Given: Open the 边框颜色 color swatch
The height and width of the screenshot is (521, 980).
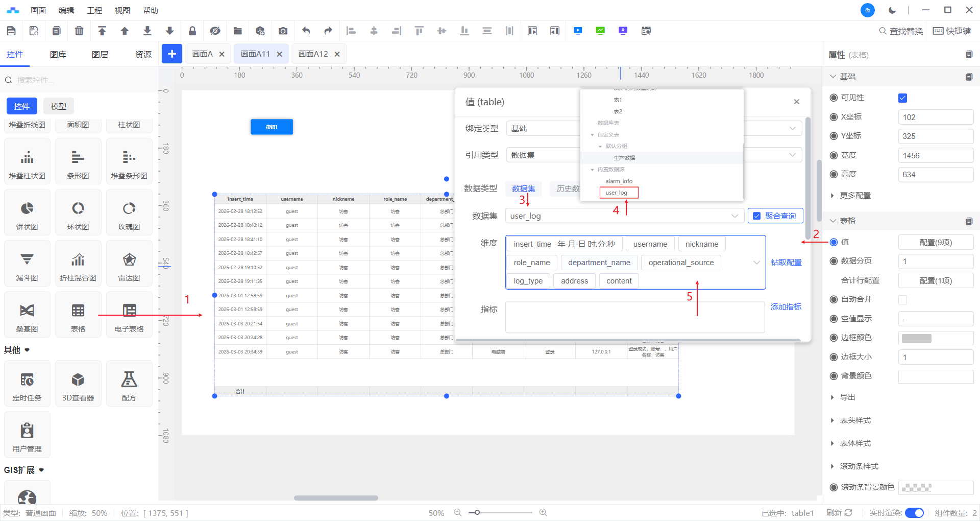Looking at the screenshot, I should click(917, 338).
